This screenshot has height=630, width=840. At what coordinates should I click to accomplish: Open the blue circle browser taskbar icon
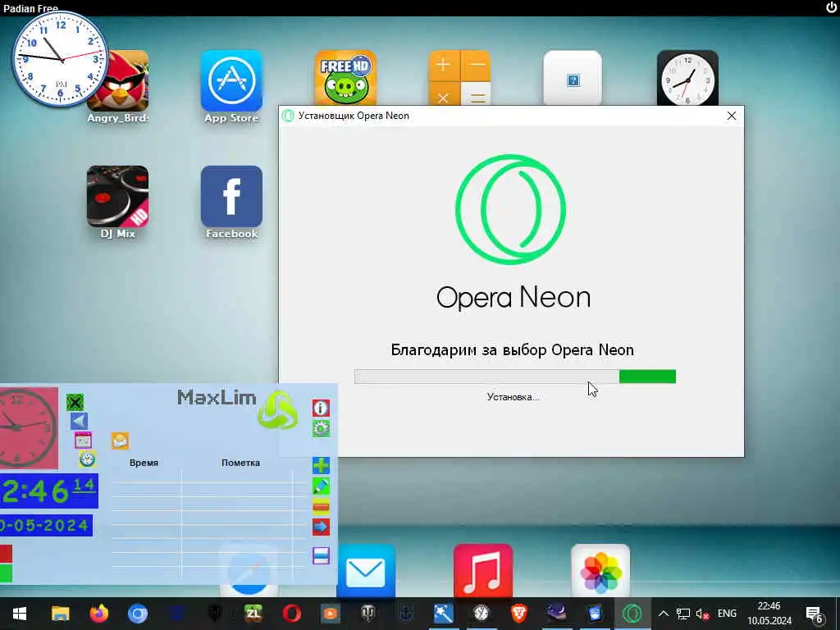(138, 614)
